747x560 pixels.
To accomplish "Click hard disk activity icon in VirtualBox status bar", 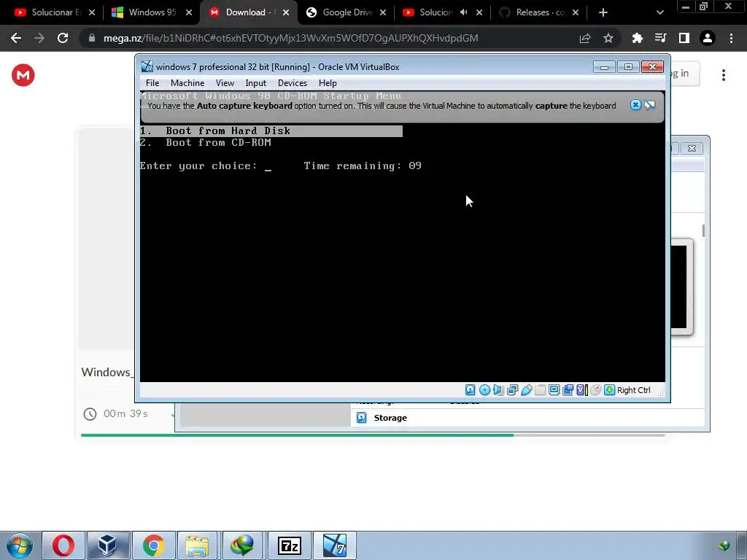I will 471,390.
